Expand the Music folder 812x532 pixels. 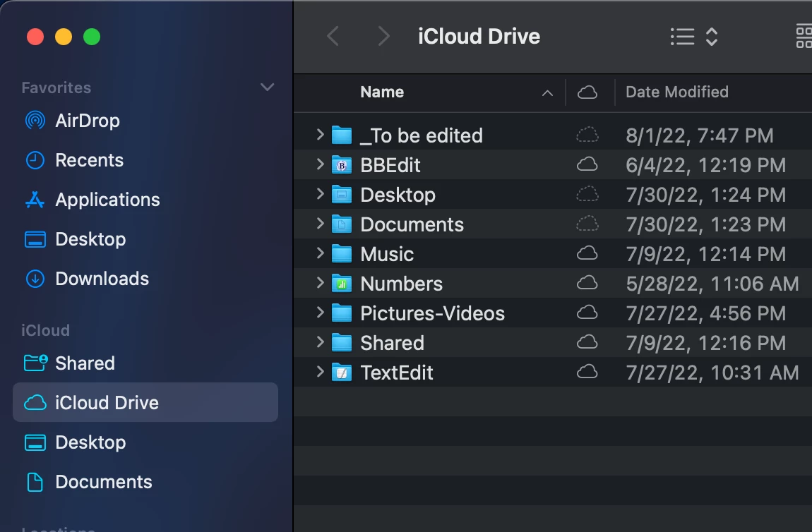(x=320, y=253)
